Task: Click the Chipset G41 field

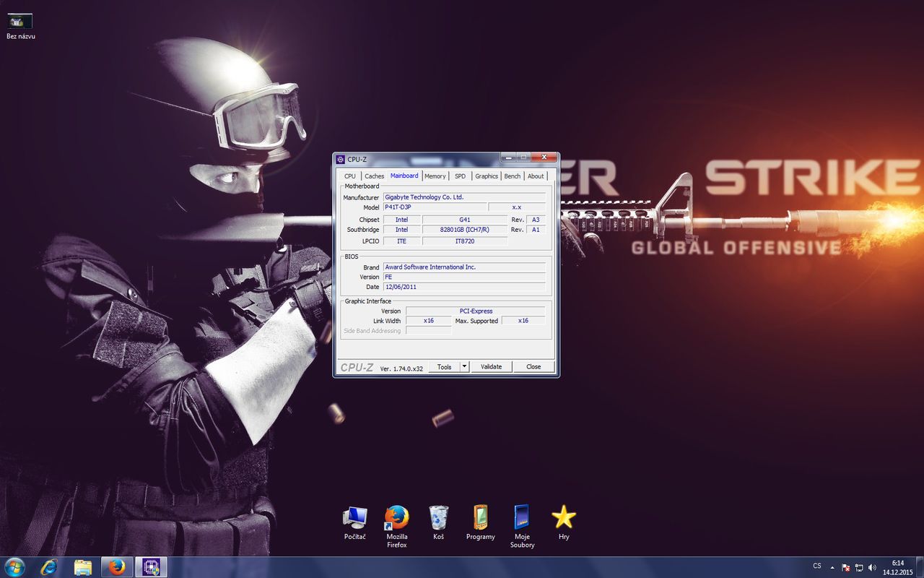Action: tap(464, 219)
